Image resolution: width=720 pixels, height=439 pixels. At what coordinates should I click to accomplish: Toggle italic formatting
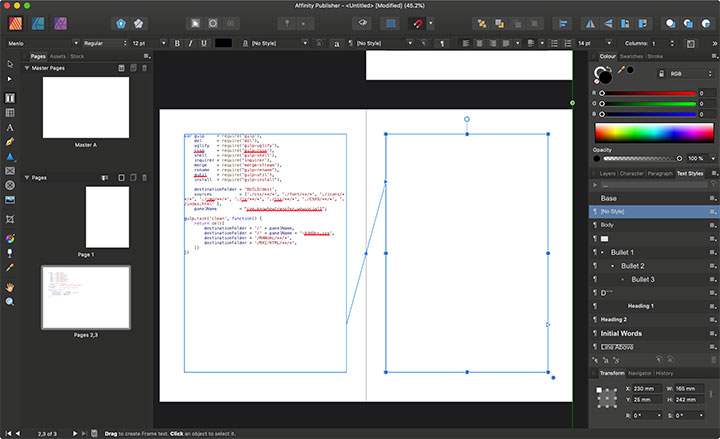pyautogui.click(x=191, y=43)
